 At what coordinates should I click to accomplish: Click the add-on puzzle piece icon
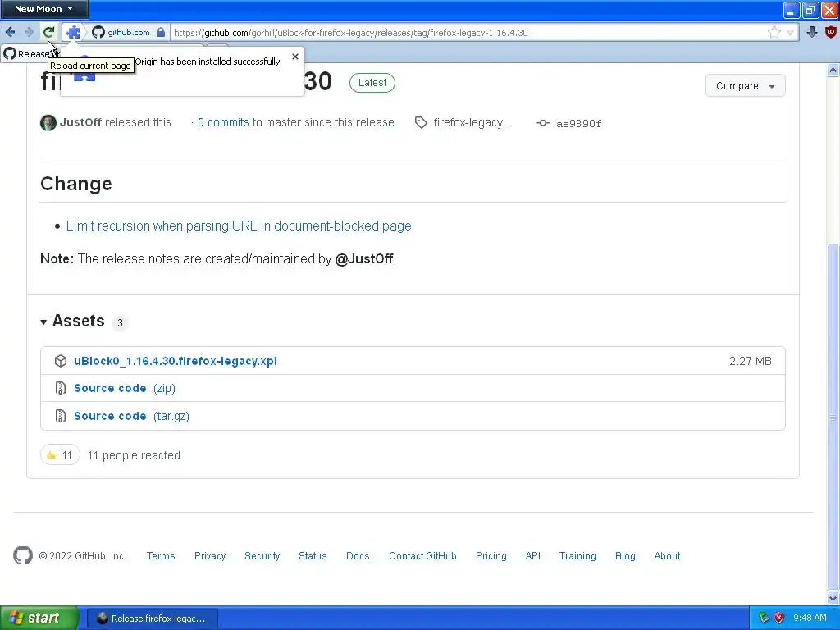click(x=73, y=32)
